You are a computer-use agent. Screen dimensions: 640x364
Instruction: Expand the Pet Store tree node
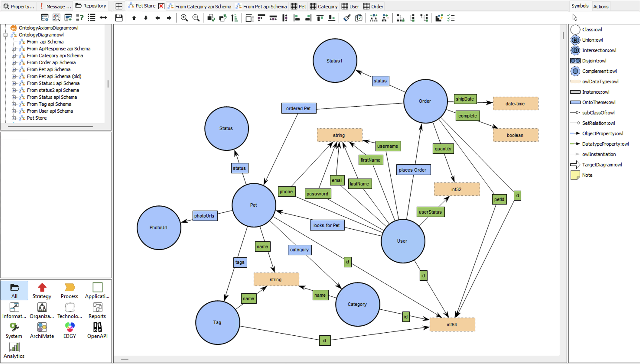point(14,118)
